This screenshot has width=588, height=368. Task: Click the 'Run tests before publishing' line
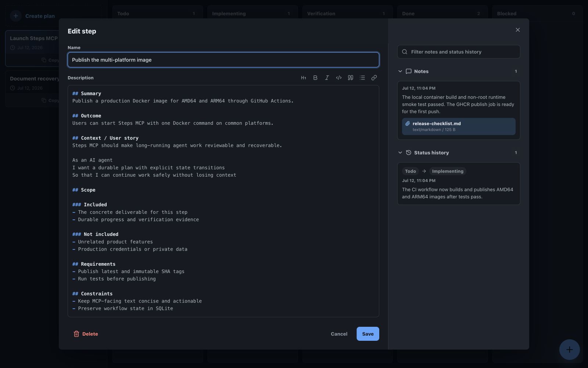pyautogui.click(x=114, y=279)
